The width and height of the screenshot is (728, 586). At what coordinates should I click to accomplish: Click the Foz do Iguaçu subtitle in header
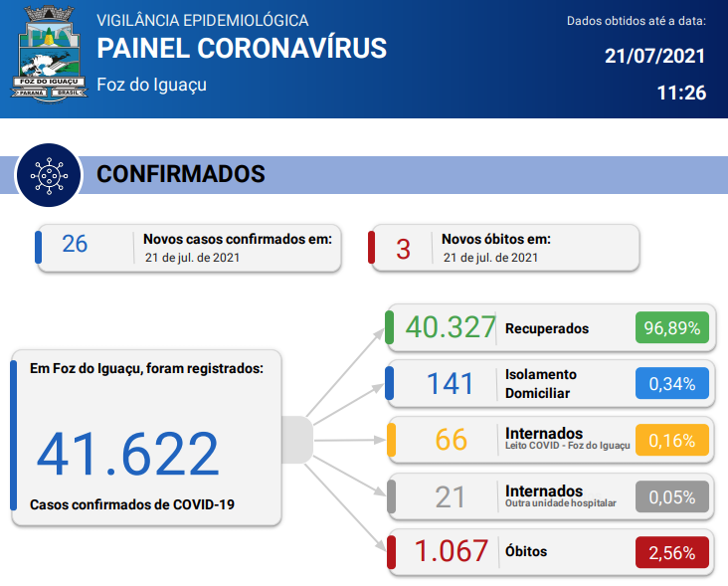click(151, 85)
